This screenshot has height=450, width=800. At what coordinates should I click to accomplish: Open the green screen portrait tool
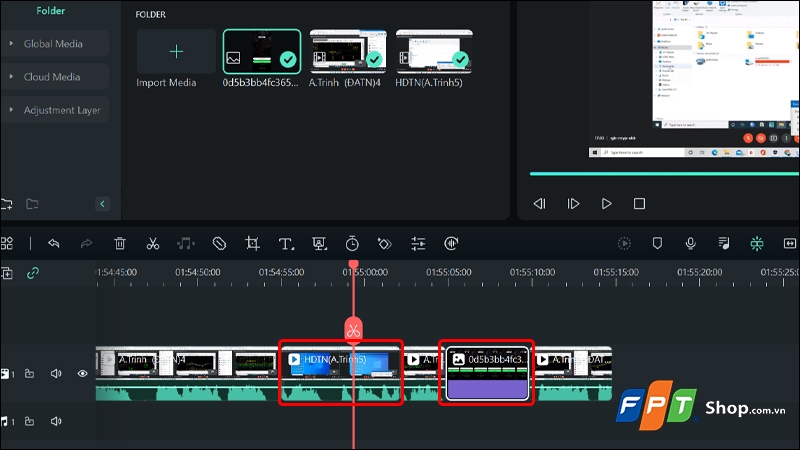[319, 244]
